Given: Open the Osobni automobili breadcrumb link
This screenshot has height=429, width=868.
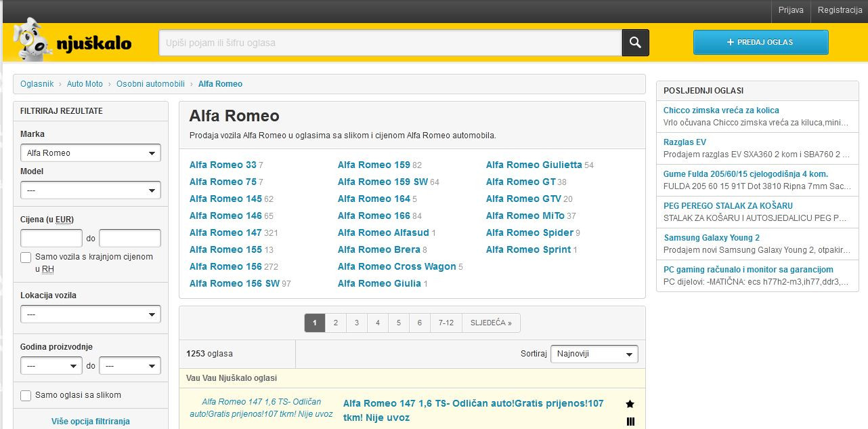Looking at the screenshot, I should coord(150,84).
